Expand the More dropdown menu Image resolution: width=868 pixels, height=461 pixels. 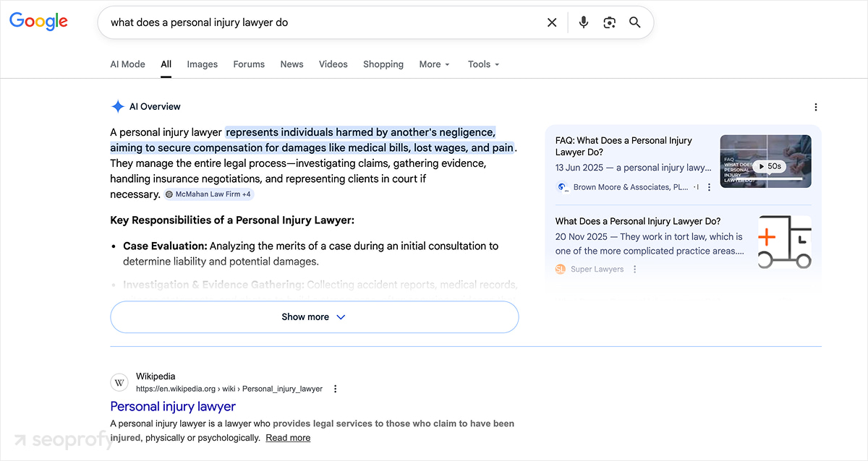coord(434,64)
